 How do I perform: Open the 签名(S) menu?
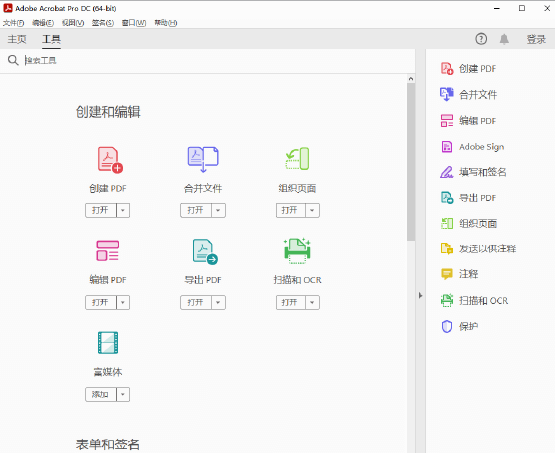coord(103,23)
